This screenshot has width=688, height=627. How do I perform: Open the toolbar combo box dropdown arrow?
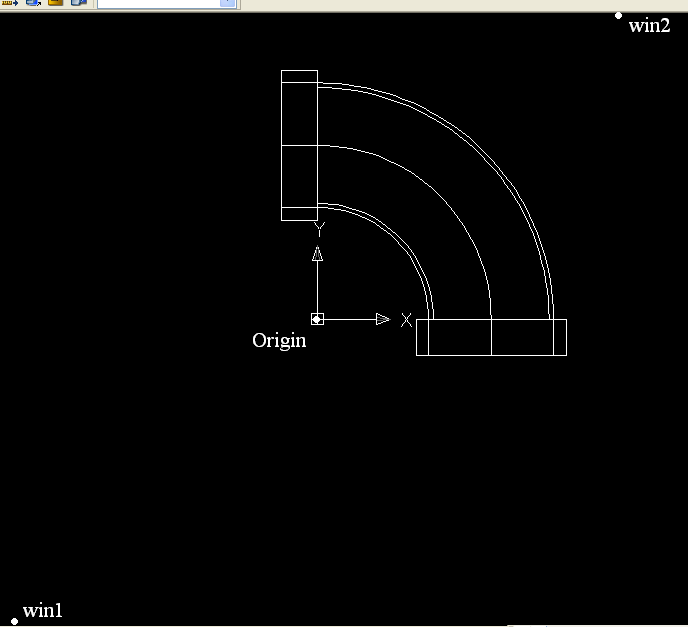click(x=227, y=3)
